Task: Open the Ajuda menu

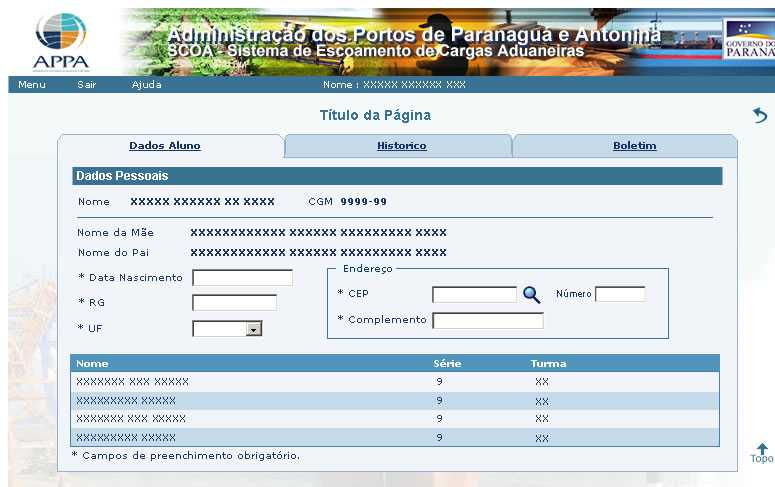Action: 147,85
